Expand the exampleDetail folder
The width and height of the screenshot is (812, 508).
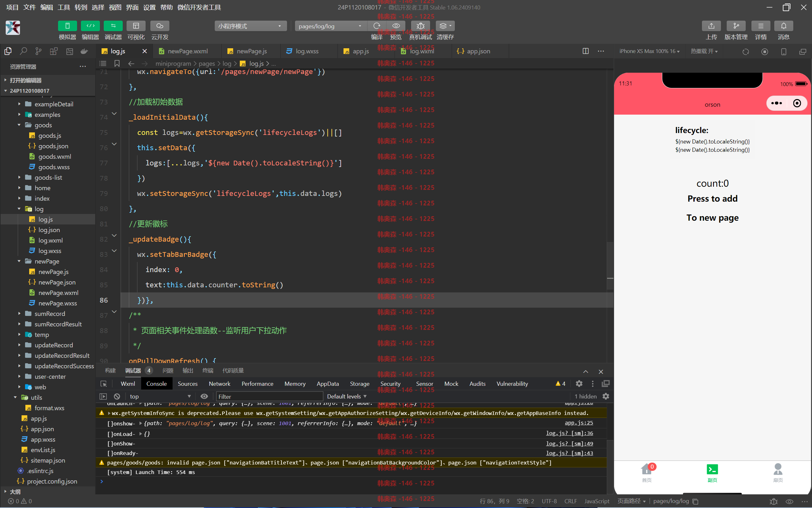pyautogui.click(x=19, y=104)
